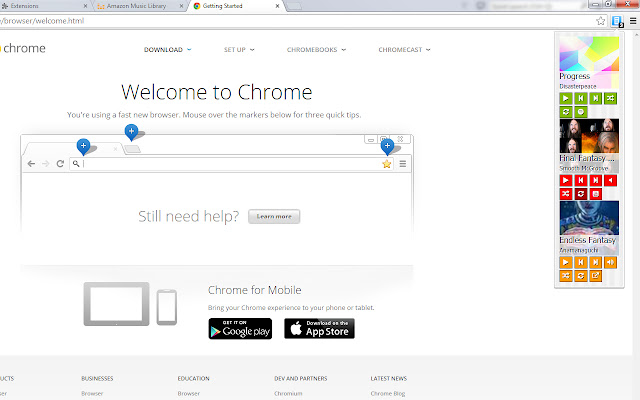Click the illustrated hamburger menu icon
The image size is (640, 400).
pos(403,164)
